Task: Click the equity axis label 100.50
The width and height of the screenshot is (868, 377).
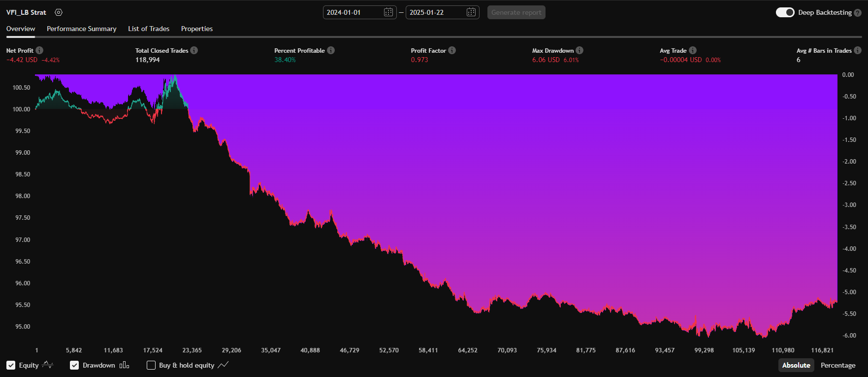Action: point(21,87)
